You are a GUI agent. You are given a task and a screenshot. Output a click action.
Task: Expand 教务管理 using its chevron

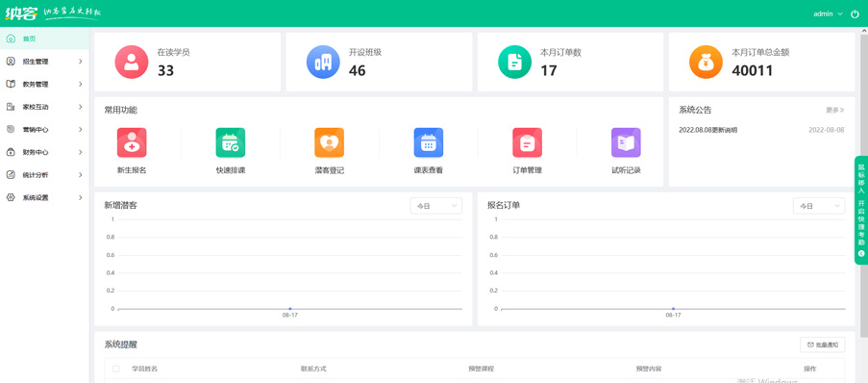[81, 85]
